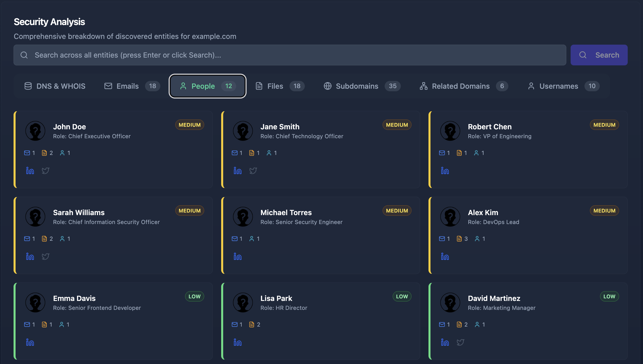
Task: Select the email count icon on Robert Chen's card
Action: 442,153
